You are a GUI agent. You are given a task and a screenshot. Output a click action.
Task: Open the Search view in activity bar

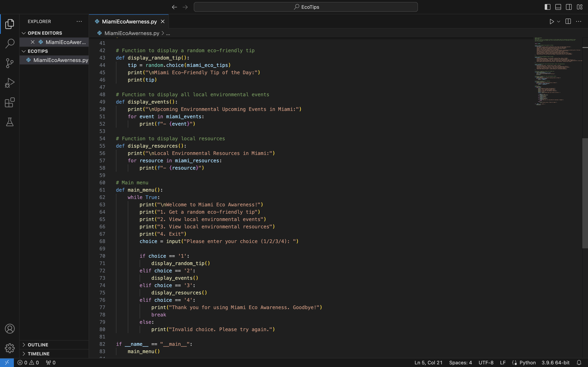10,43
